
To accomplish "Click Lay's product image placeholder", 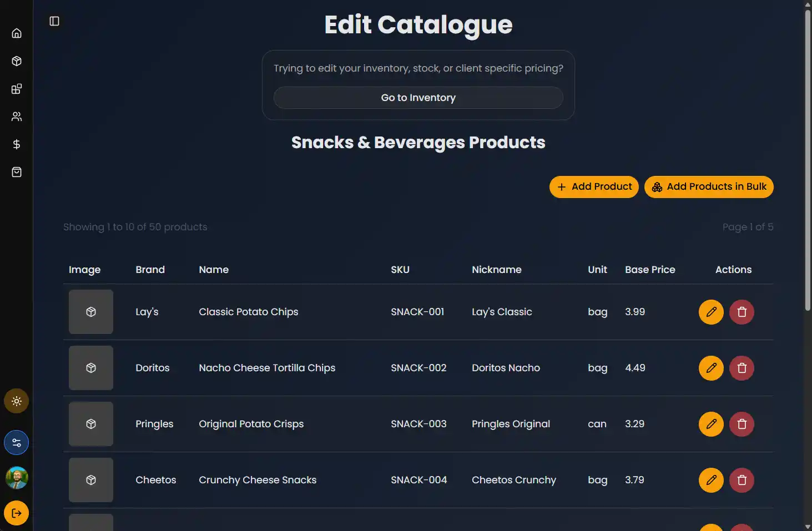I will tap(91, 312).
